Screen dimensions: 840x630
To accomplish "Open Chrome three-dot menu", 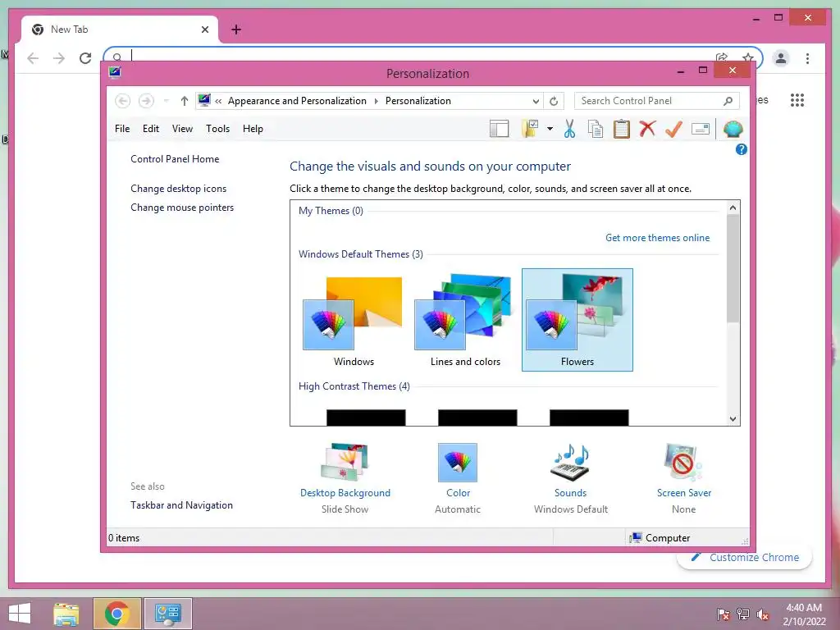I will [x=807, y=58].
